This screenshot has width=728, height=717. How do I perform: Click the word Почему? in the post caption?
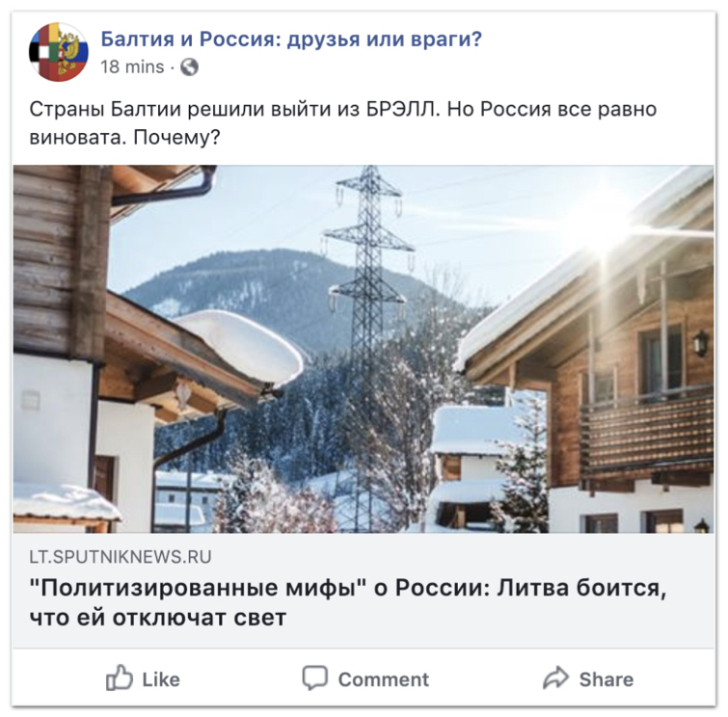click(x=176, y=138)
